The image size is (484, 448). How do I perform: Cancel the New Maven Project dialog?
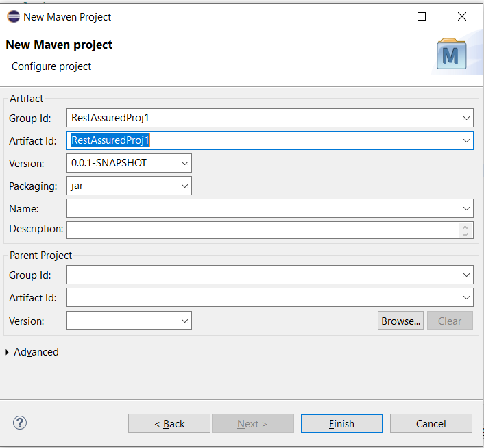point(431,423)
